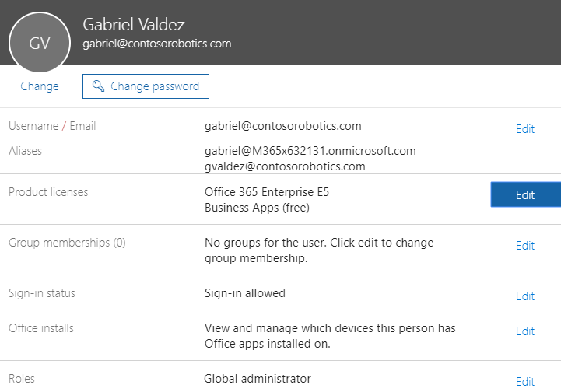Open Edit for Office installs
Screen dimensions: 561x392
(525, 331)
